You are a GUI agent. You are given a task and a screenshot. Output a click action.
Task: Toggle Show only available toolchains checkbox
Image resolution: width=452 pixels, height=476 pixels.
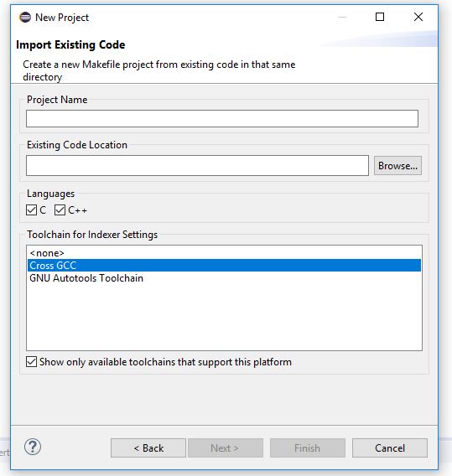click(31, 362)
